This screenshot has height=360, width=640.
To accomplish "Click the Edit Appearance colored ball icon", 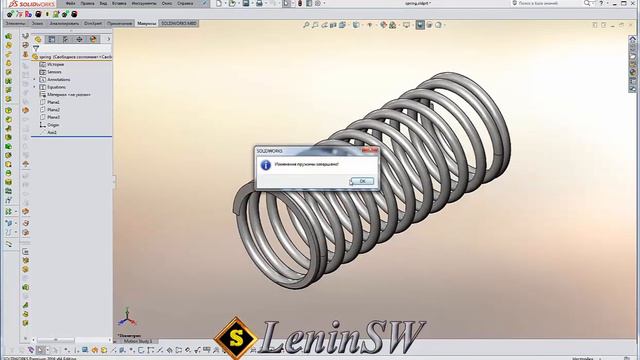I will tap(383, 25).
